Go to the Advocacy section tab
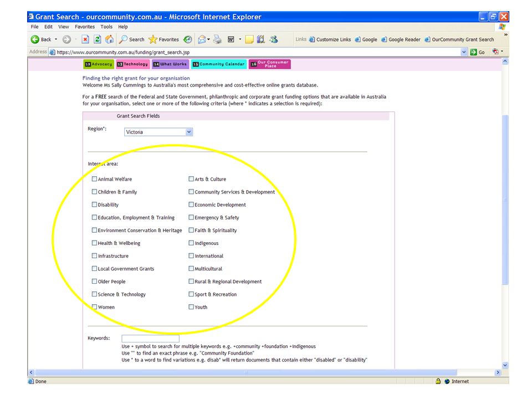The image size is (532, 399). (99, 64)
